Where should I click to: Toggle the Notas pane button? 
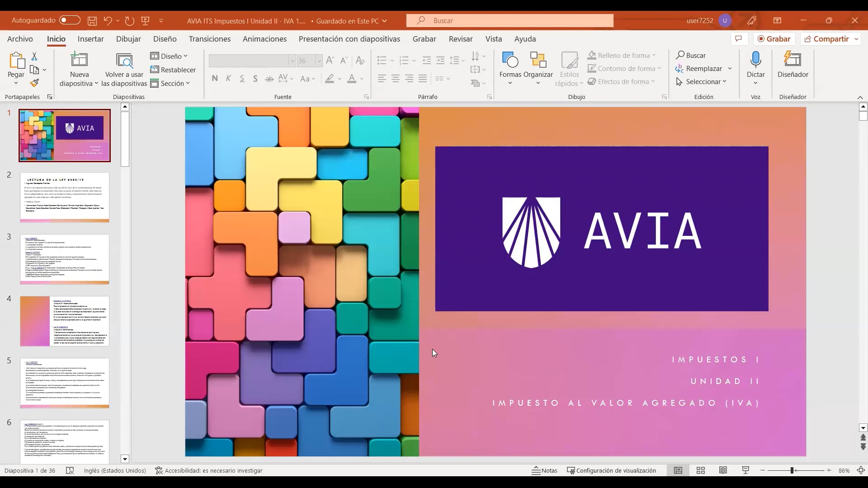pyautogui.click(x=544, y=470)
